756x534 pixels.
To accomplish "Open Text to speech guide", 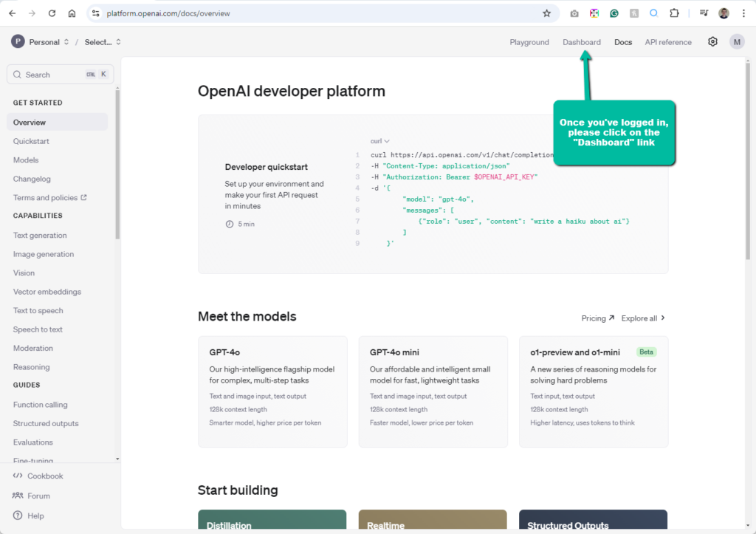I will [38, 311].
